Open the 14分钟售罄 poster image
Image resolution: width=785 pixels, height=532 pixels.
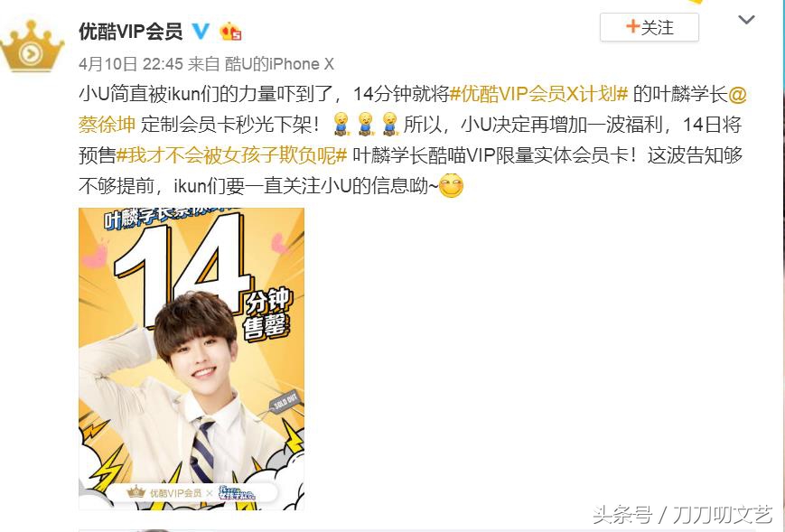point(192,359)
